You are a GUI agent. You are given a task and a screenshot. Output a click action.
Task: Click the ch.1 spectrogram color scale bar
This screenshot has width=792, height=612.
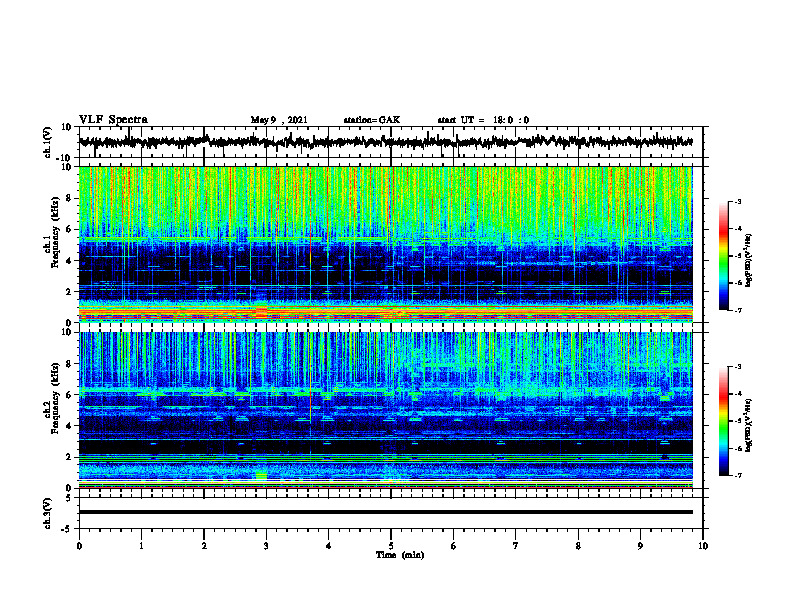pyautogui.click(x=723, y=256)
